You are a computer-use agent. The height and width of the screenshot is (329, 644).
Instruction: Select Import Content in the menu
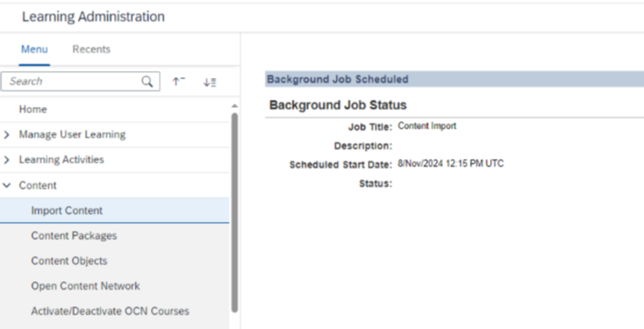click(x=115, y=210)
